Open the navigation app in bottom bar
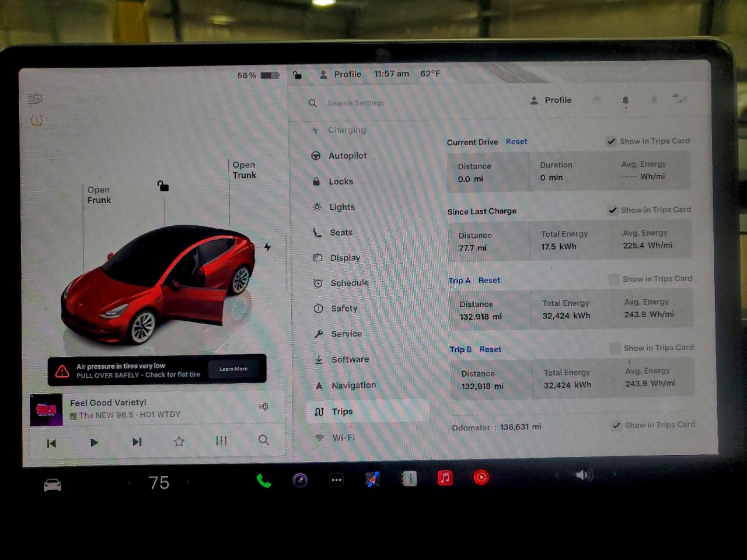Viewport: 747px width, 560px height. tap(373, 480)
